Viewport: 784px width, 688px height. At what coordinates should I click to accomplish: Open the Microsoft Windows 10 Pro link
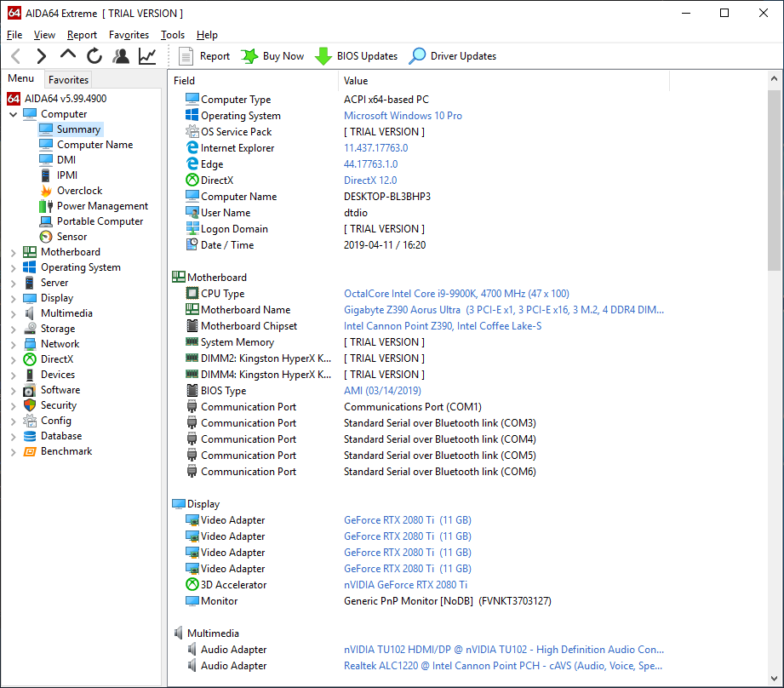(403, 116)
